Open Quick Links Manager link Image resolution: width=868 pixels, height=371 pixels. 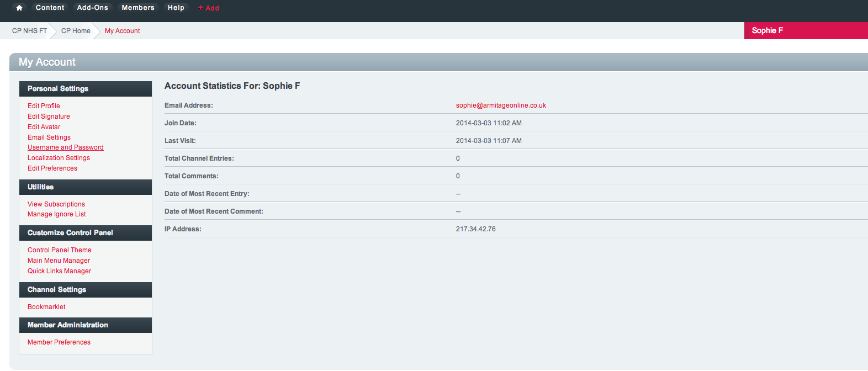pyautogui.click(x=60, y=271)
